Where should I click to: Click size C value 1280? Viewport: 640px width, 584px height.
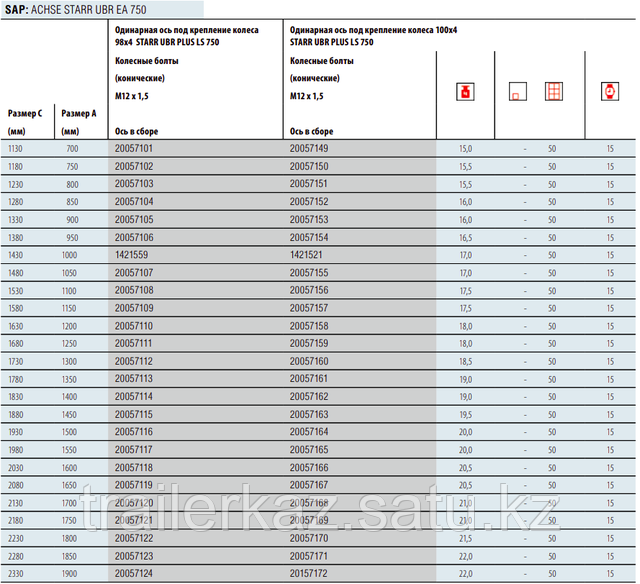click(x=16, y=202)
